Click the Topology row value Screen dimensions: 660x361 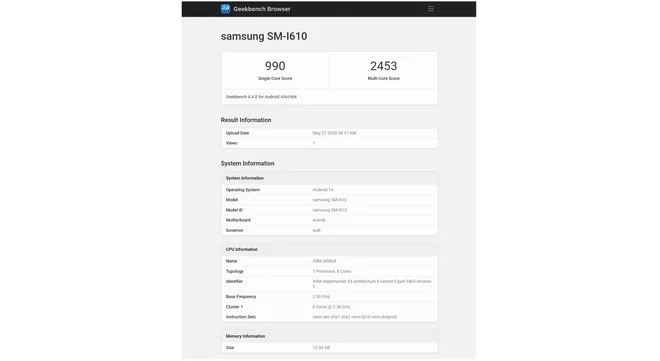coord(332,271)
